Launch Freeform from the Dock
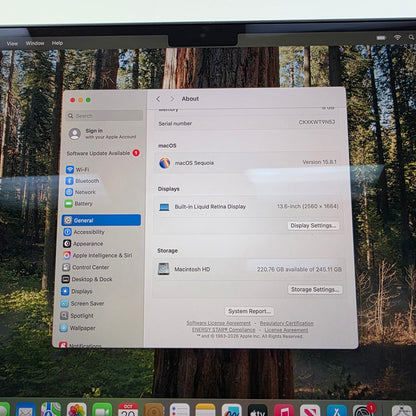The image size is (416, 416). 231,410
